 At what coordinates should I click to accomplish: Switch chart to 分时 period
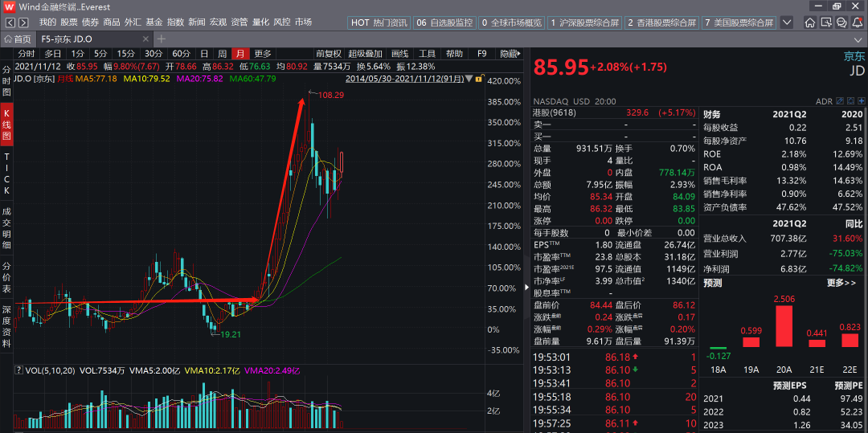tap(26, 54)
